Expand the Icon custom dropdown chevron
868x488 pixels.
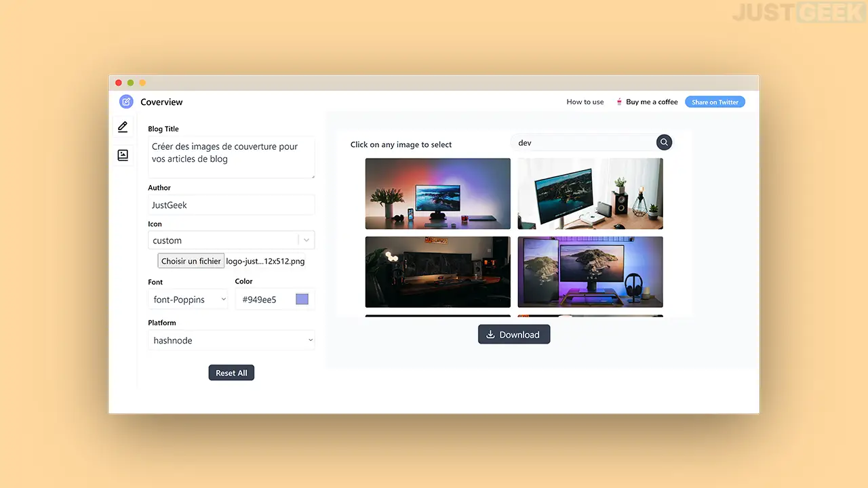click(307, 240)
